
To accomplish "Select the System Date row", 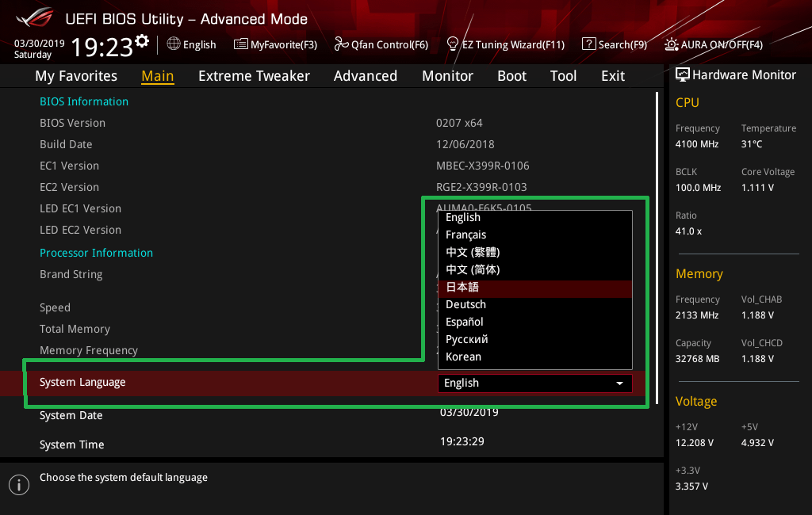I will 331,415.
